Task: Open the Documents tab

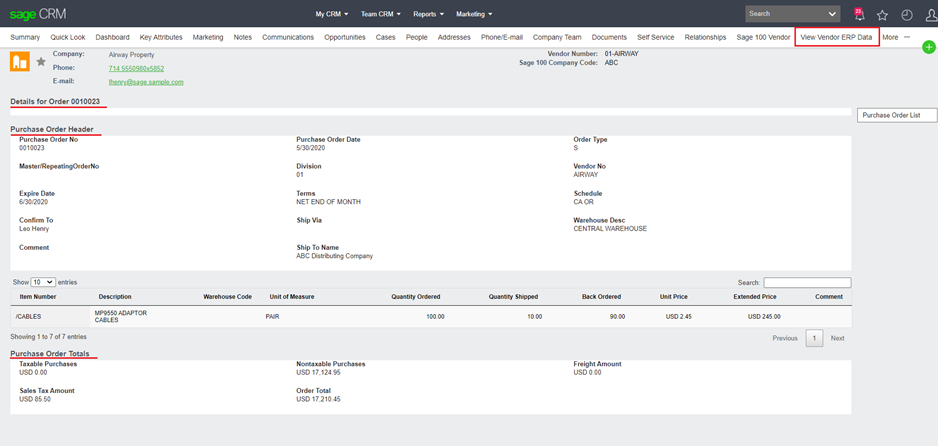Action: tap(609, 37)
